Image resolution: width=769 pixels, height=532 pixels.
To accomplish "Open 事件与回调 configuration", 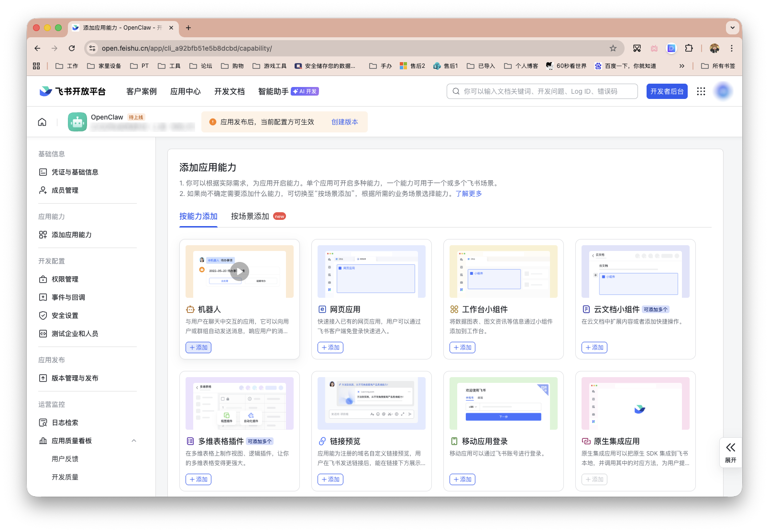I will point(67,297).
